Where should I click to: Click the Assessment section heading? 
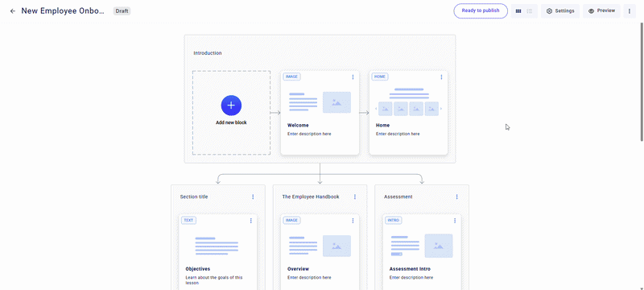(x=398, y=197)
